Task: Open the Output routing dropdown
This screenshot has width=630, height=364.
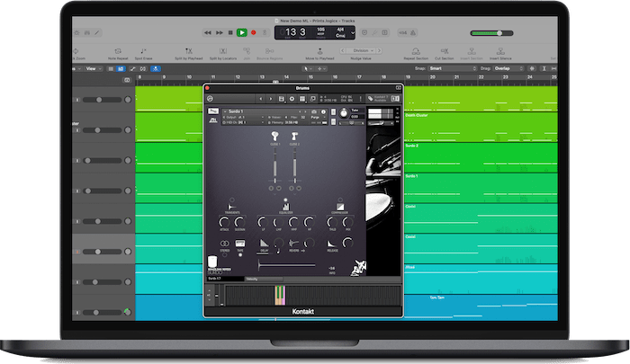Action: pyautogui.click(x=244, y=117)
